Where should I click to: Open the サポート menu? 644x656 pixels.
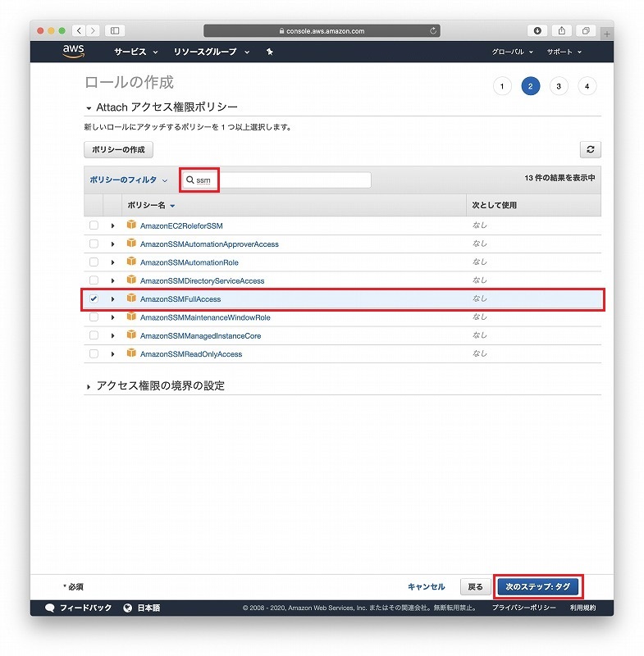point(564,52)
